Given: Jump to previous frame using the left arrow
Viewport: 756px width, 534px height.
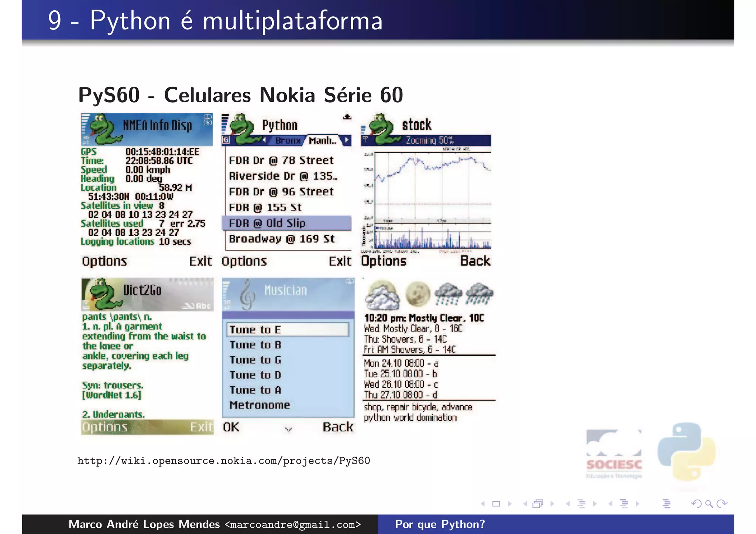Looking at the screenshot, I should (525, 504).
